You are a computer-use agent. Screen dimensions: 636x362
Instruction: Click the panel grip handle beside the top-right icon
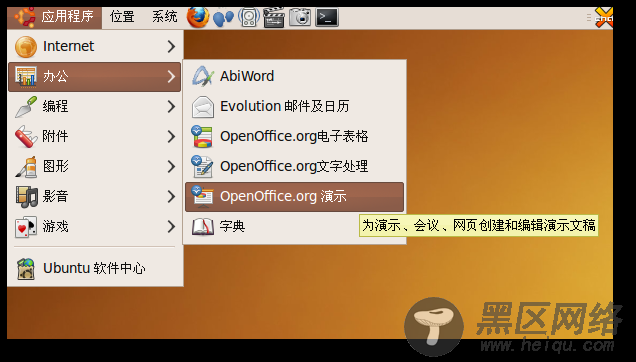pos(589,17)
